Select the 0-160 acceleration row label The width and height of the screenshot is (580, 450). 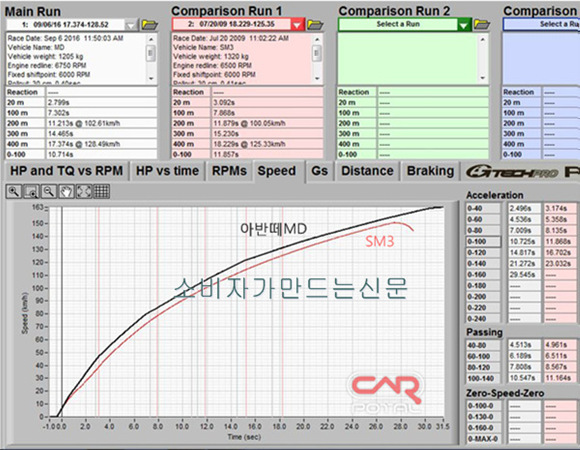[x=483, y=275]
